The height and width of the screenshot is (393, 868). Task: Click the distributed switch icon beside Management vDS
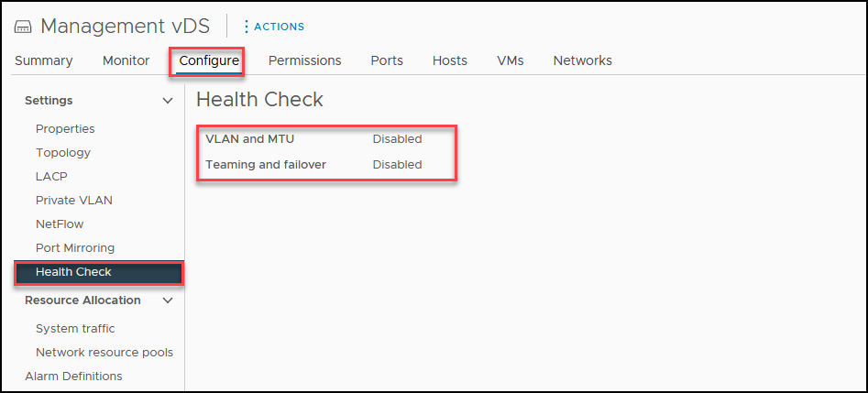tap(24, 27)
